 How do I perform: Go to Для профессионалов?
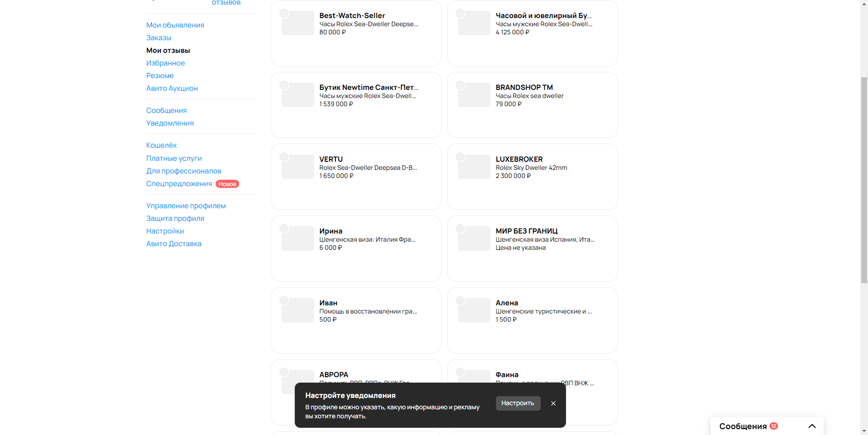(x=184, y=171)
